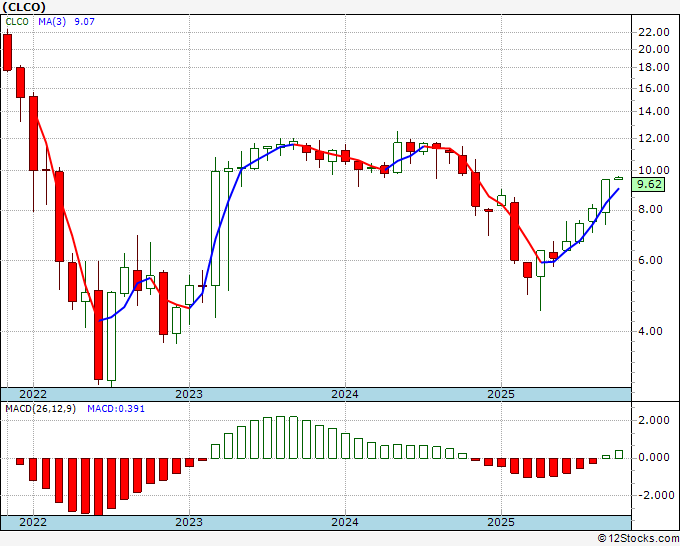This screenshot has height=546, width=680.
Task: Click the MACD(26,12,9) indicator label
Action: point(40,409)
